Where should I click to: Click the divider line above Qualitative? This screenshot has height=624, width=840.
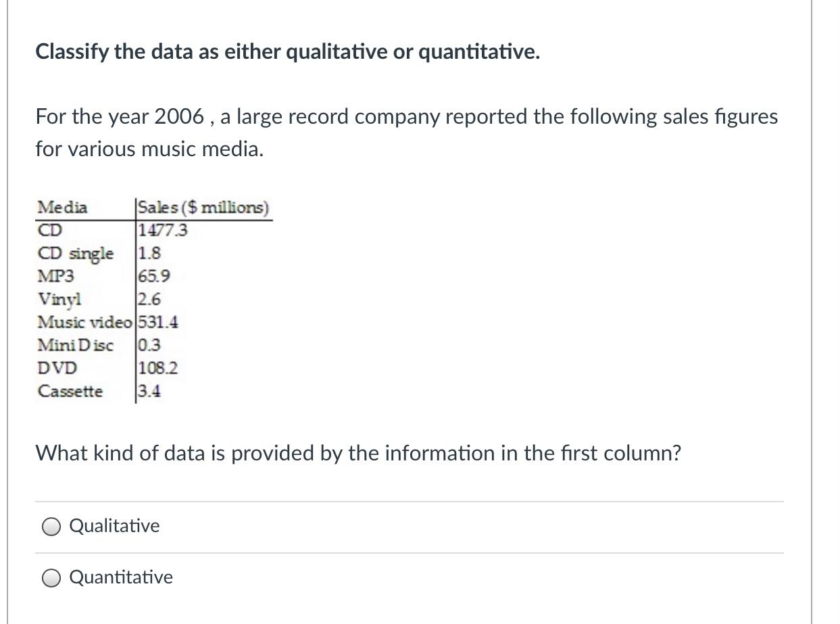(x=408, y=501)
